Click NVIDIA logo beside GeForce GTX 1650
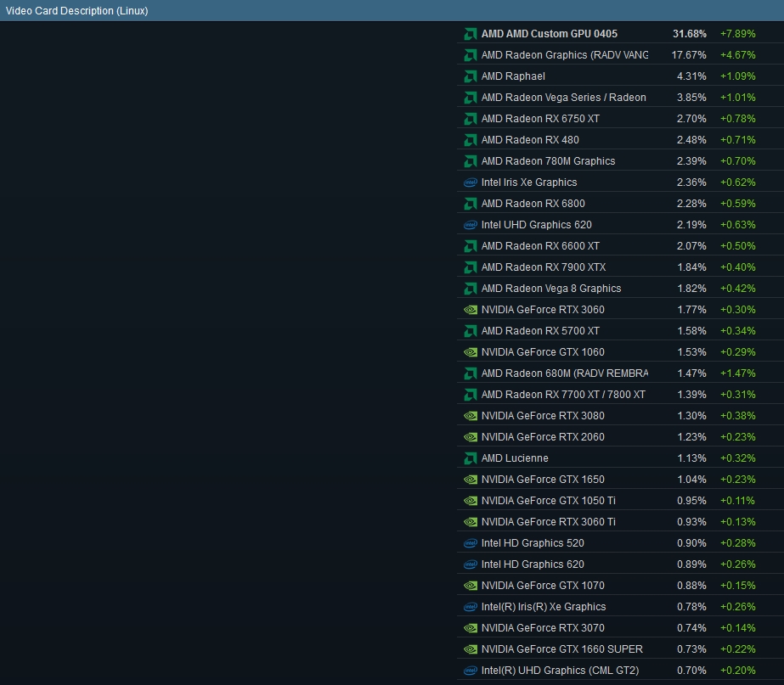 (470, 480)
